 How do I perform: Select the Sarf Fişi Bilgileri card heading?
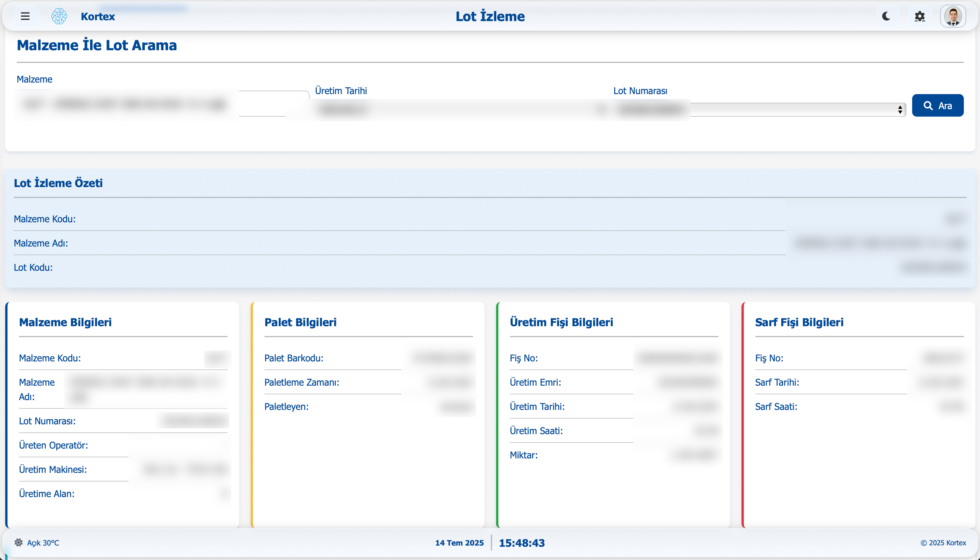coord(799,322)
